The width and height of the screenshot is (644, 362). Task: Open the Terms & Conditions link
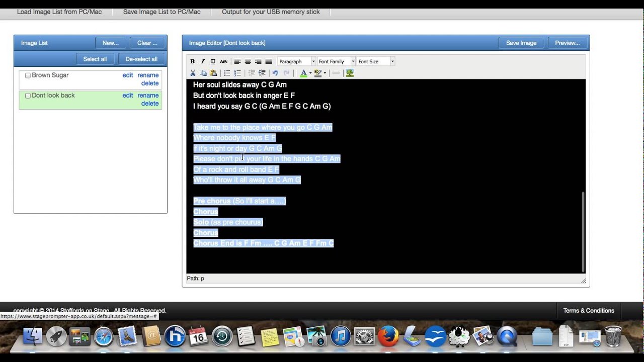(589, 310)
